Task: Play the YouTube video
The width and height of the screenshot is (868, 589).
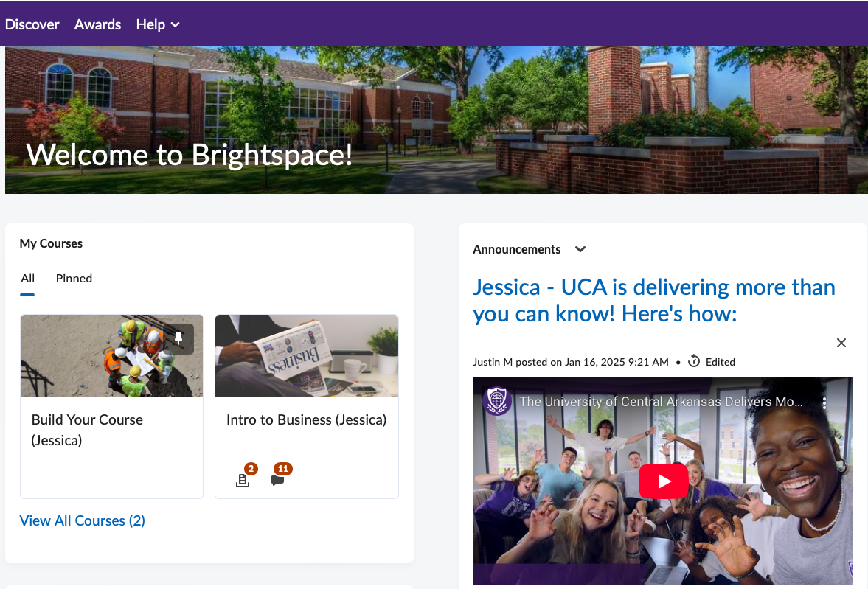Action: coord(663,481)
